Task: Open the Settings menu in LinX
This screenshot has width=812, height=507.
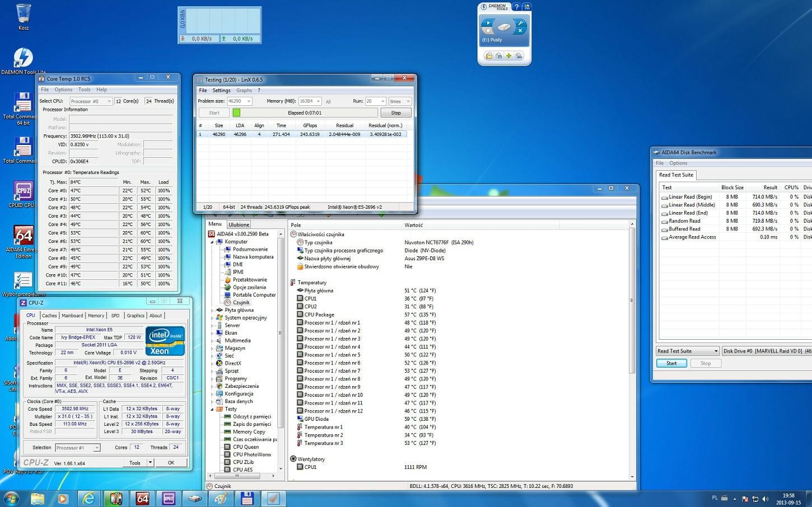Action: click(x=221, y=90)
